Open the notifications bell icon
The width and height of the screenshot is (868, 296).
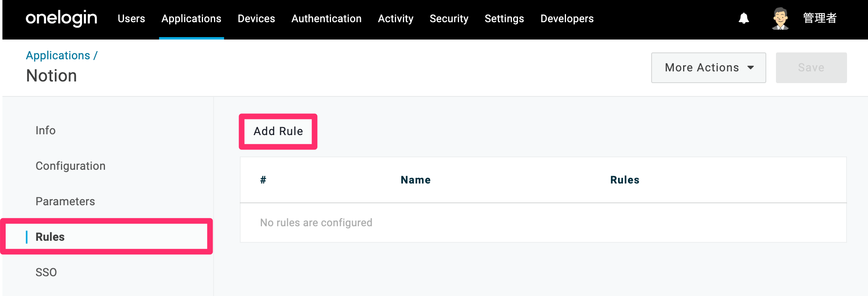click(x=744, y=19)
